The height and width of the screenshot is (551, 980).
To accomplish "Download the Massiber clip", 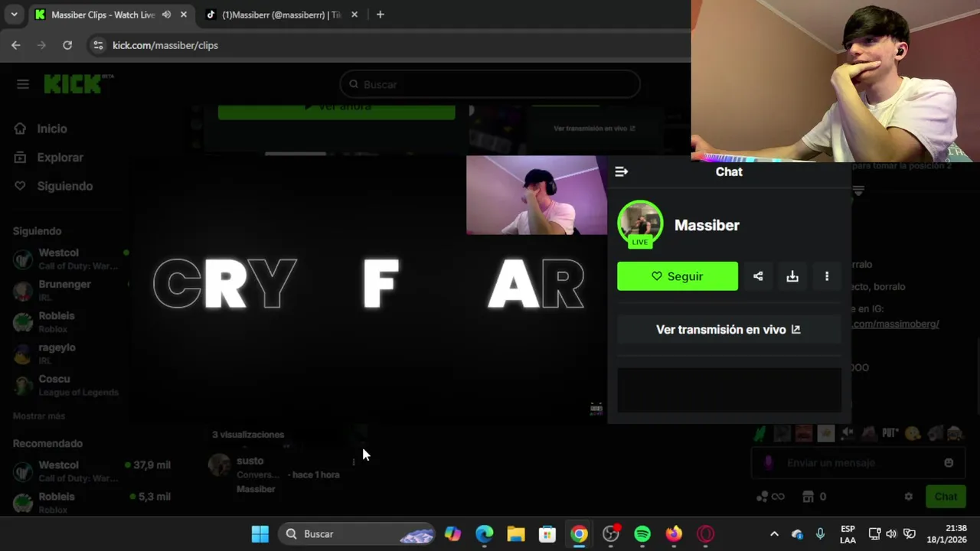I will click(792, 276).
